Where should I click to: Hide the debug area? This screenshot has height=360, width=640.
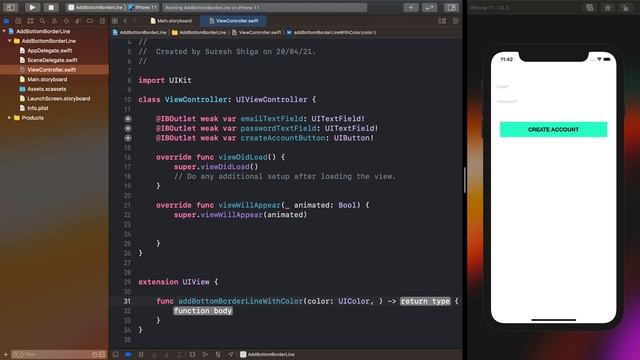tap(116, 354)
